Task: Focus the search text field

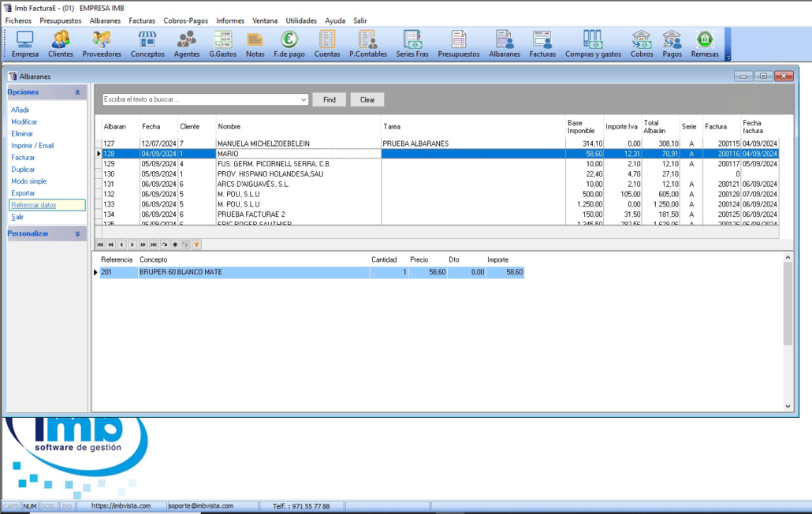Action: coord(201,99)
